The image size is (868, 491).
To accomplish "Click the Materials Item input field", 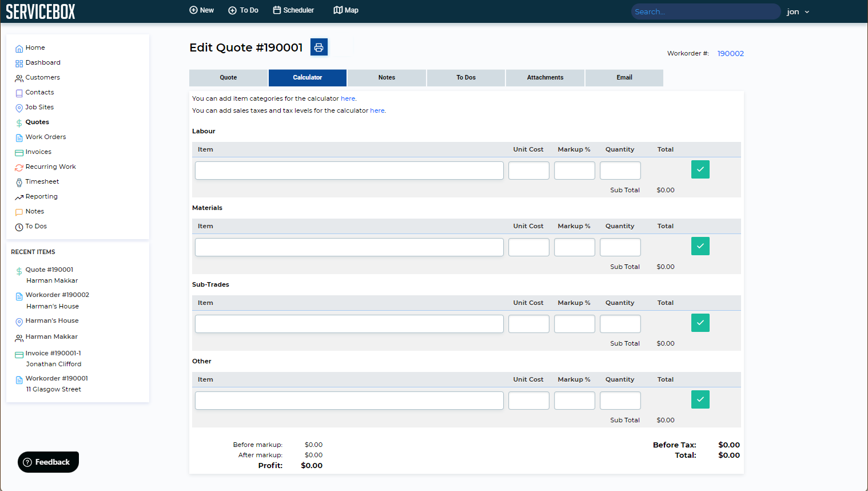I will click(x=349, y=247).
